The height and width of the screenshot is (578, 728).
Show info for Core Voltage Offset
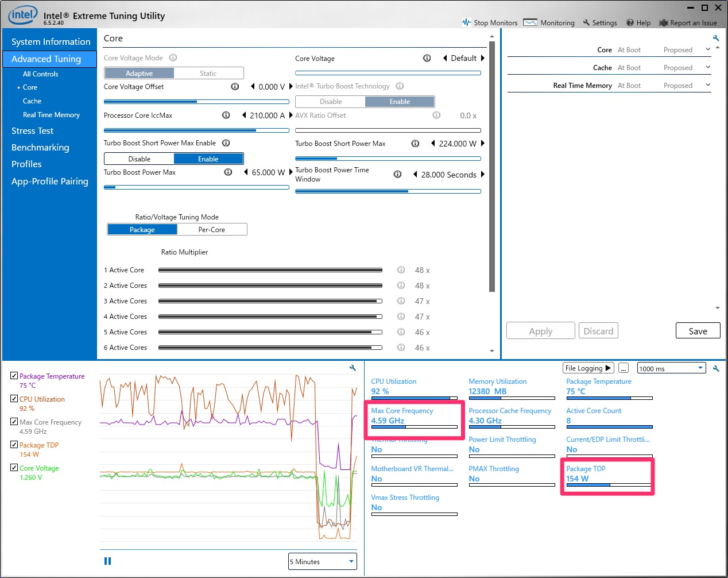pos(235,87)
